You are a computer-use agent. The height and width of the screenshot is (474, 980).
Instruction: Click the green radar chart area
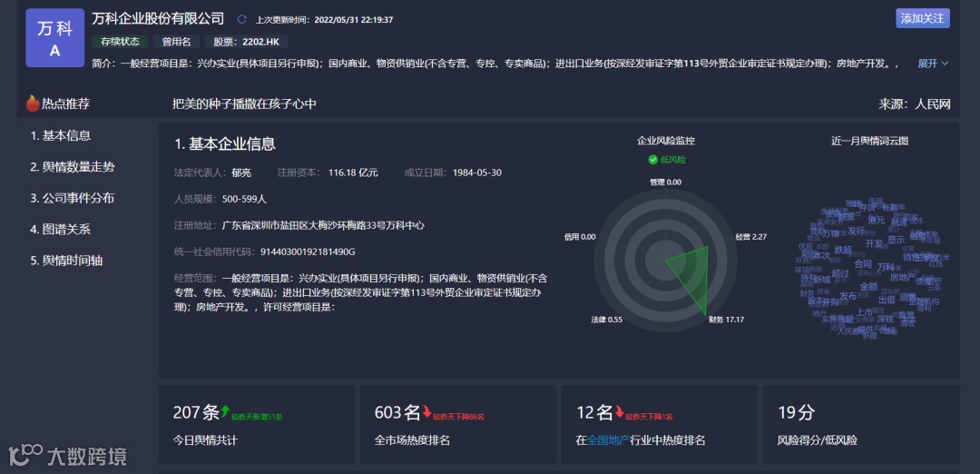click(x=691, y=278)
